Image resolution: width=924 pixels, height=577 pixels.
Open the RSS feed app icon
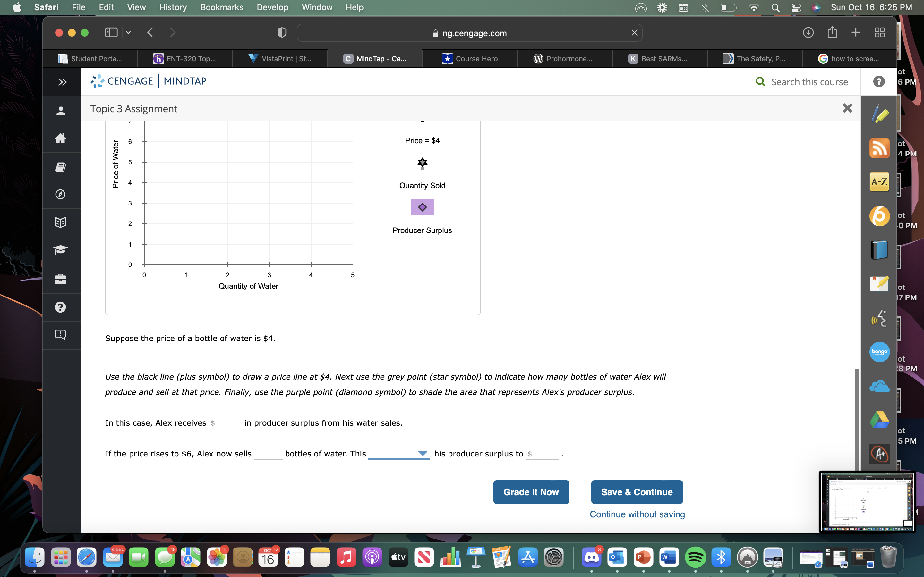(879, 148)
